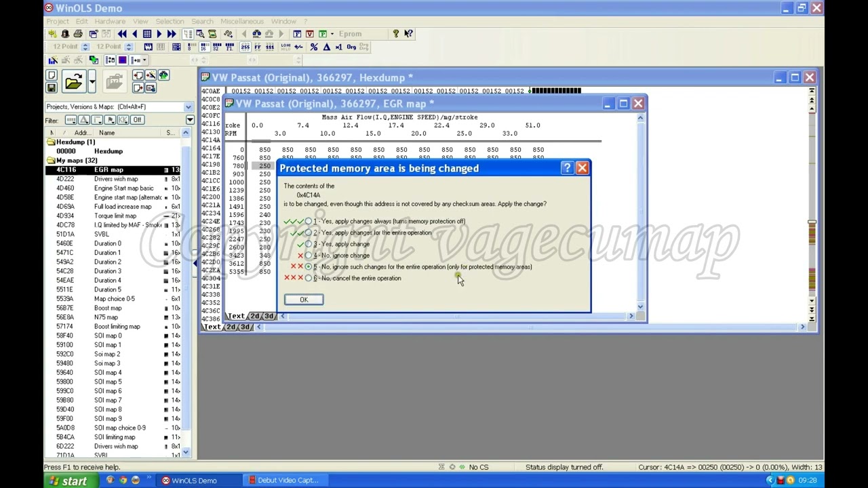Select option 4 No, ignore change
868x488 pixels.
click(309, 256)
